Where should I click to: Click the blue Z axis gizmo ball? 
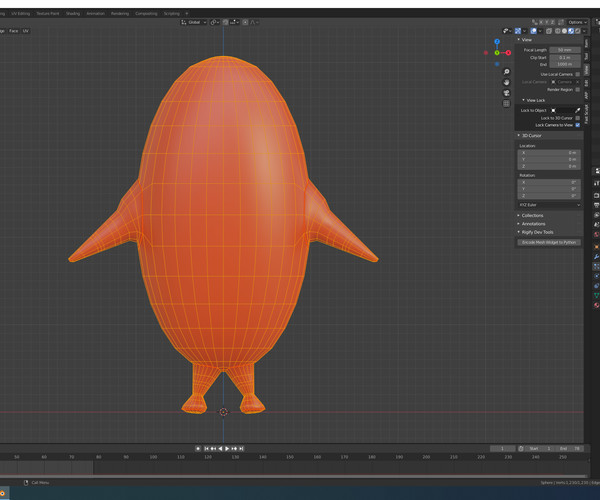[x=497, y=42]
